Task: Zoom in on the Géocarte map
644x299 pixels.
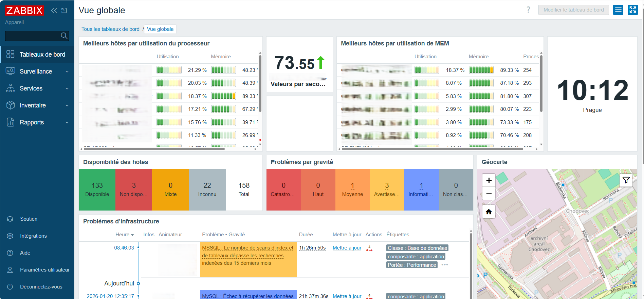Action: [x=489, y=180]
